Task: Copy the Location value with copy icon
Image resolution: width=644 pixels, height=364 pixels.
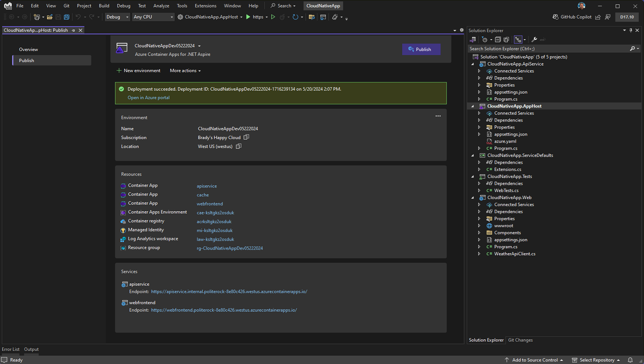Action: [239, 146]
